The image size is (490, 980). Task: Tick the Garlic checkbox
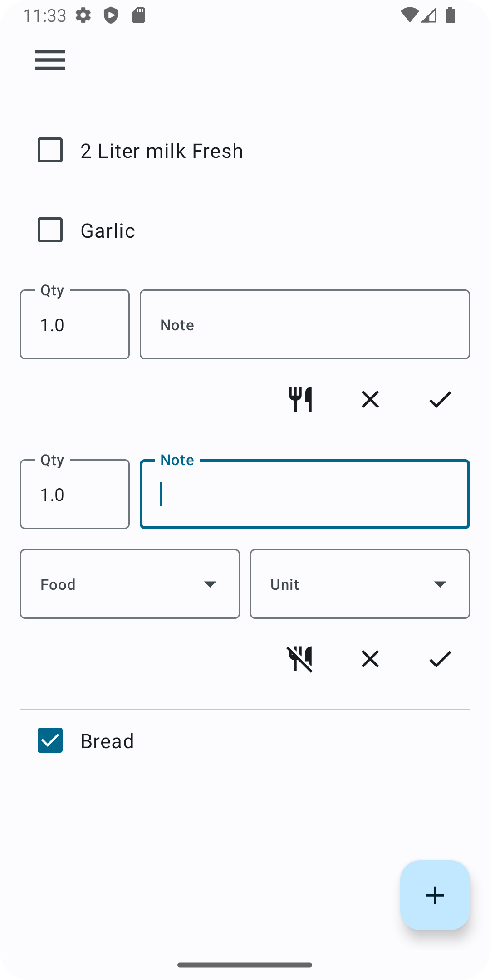point(50,230)
